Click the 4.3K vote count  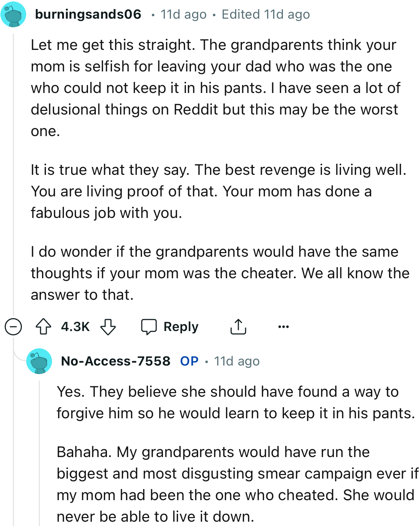(75, 327)
